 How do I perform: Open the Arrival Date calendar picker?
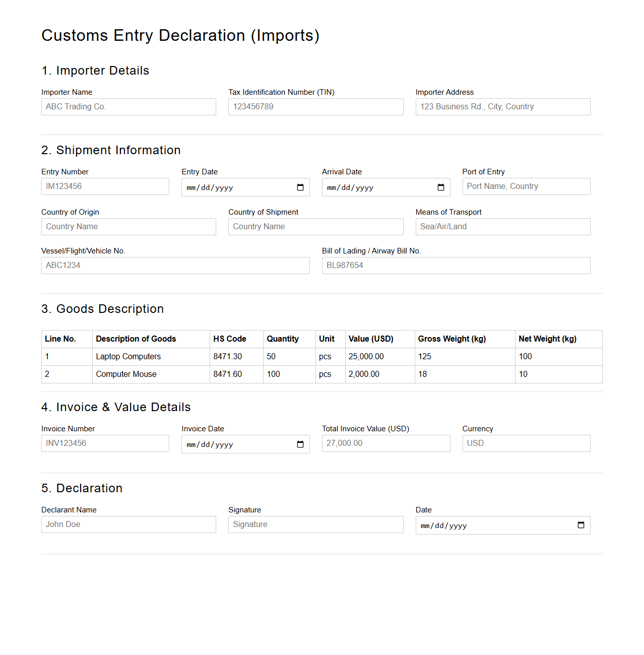441,187
